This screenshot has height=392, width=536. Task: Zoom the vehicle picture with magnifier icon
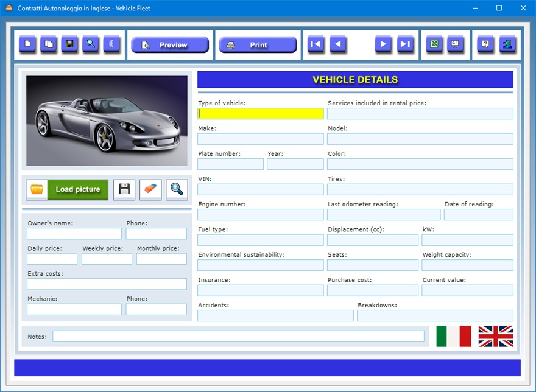click(177, 189)
